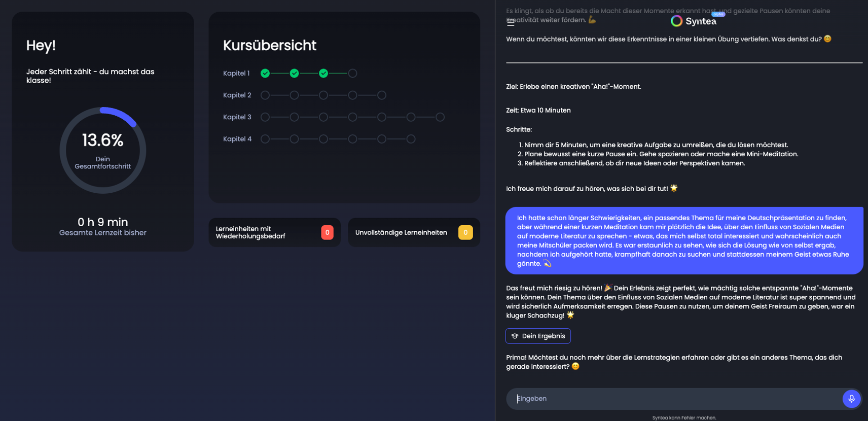The image size is (868, 421).
Task: Open the unfinished fourth unit of Kapitel 1
Action: pyautogui.click(x=353, y=74)
